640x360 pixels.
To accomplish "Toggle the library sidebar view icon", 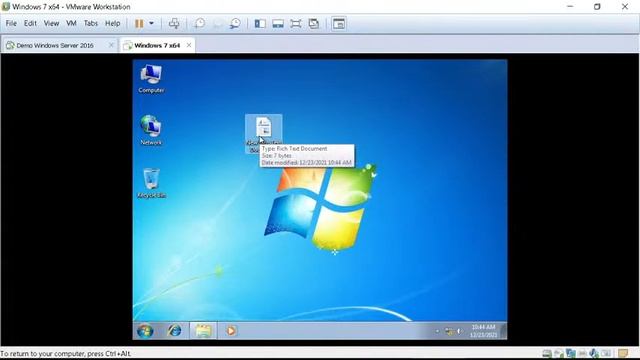I will click(x=260, y=24).
